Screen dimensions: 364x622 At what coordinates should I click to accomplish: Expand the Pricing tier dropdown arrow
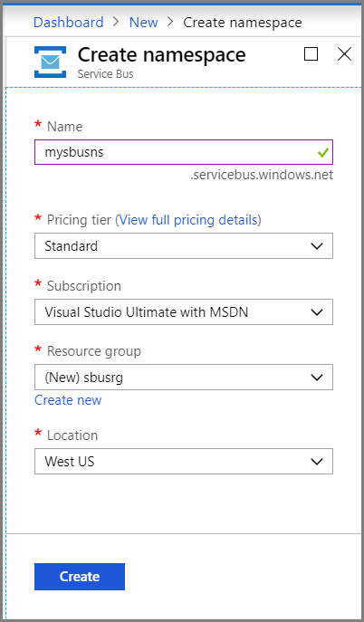(317, 246)
